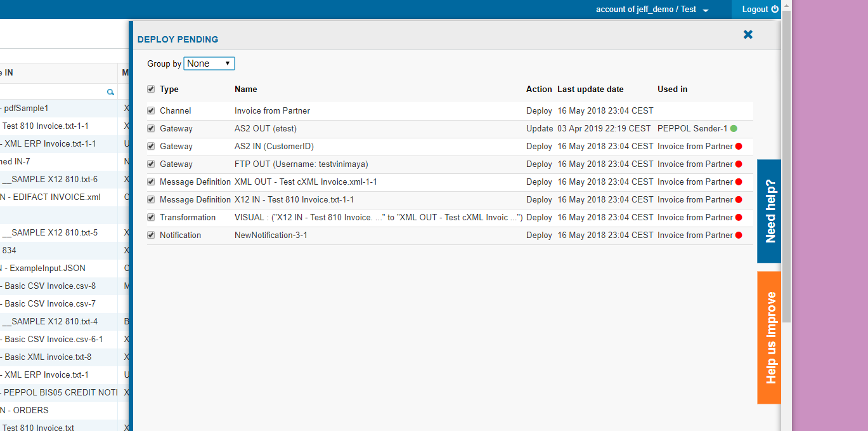
Task: Select Basic CSV Invoice.csv-8 row
Action: (x=58, y=286)
